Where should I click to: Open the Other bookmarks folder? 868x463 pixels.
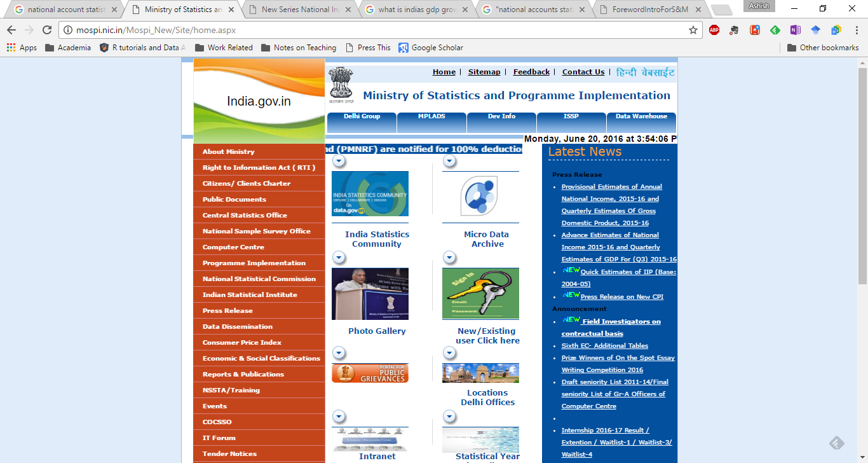823,48
